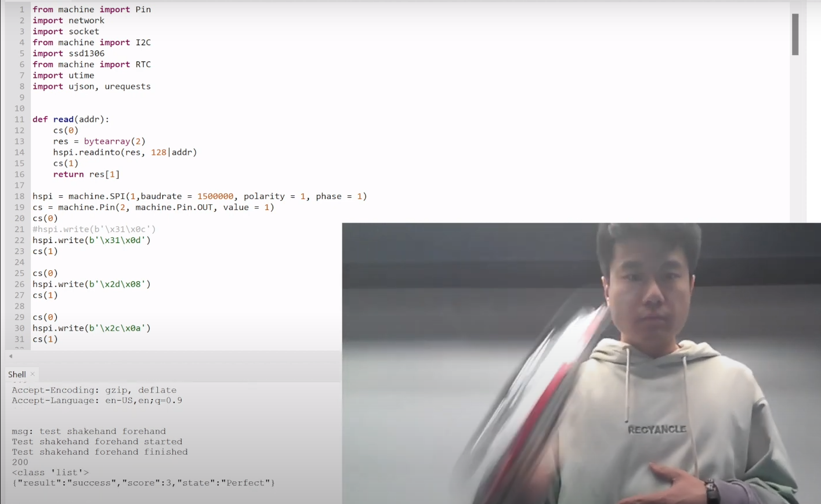Click line 'import utime'

click(63, 75)
